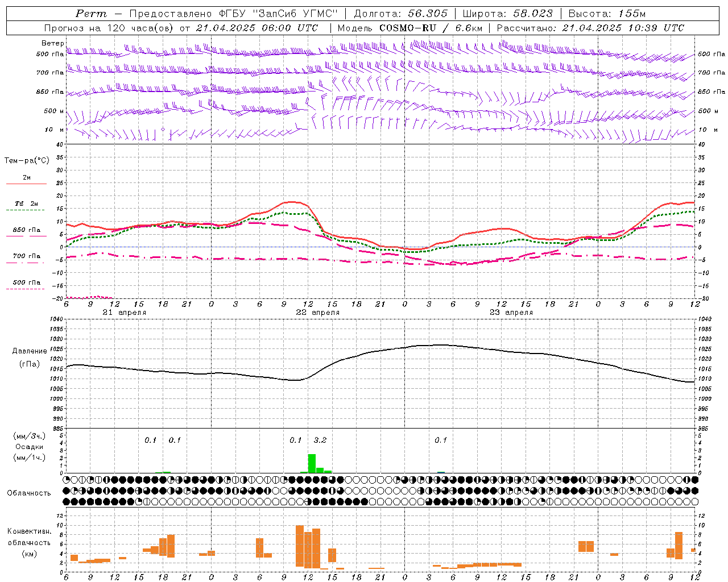Click the "Высота: 155м" header value
This screenshot has height=582, width=728.
click(x=607, y=14)
